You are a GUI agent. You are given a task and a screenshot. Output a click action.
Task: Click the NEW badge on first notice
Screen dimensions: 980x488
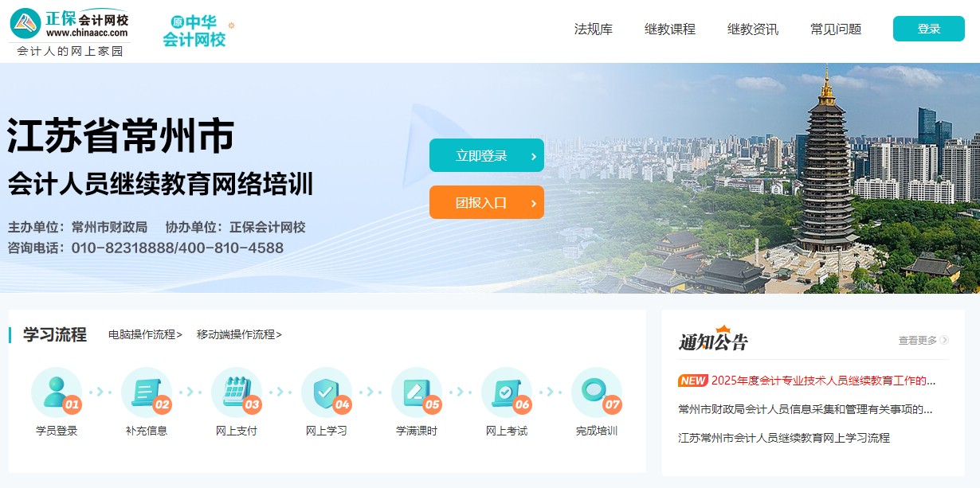tap(693, 381)
